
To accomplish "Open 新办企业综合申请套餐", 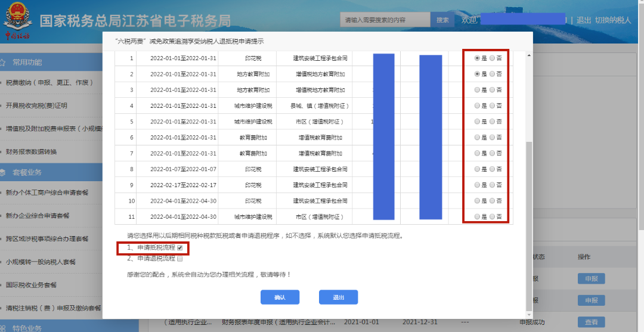I will [x=38, y=215].
